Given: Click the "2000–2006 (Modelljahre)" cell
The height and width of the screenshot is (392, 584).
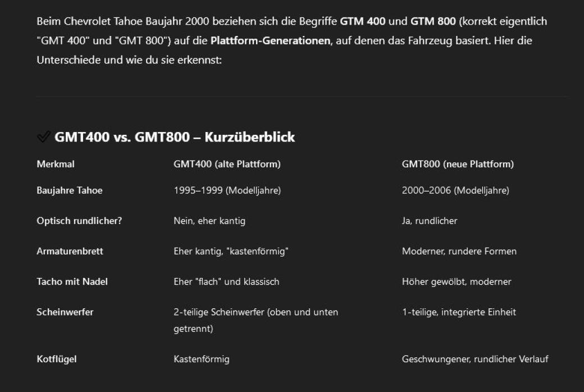Looking at the screenshot, I should tap(455, 190).
